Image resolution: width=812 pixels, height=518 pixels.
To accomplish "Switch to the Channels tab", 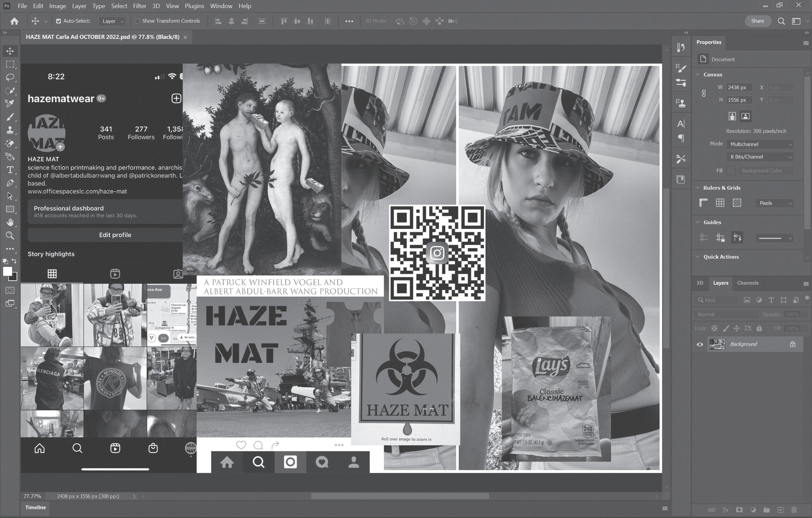I will 748,283.
